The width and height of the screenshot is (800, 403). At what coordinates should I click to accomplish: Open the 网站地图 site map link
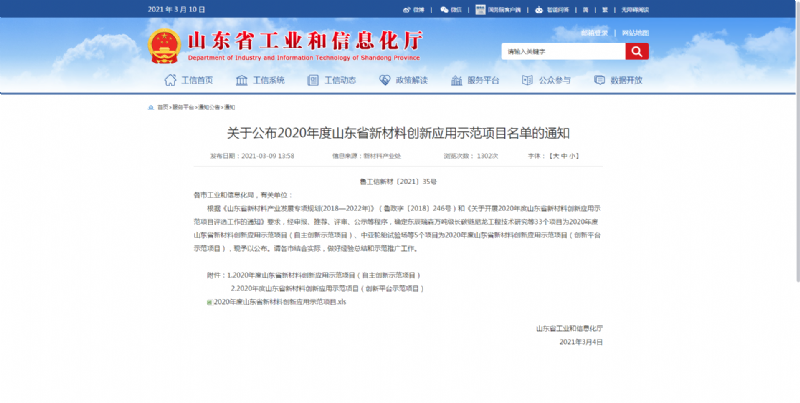click(634, 32)
